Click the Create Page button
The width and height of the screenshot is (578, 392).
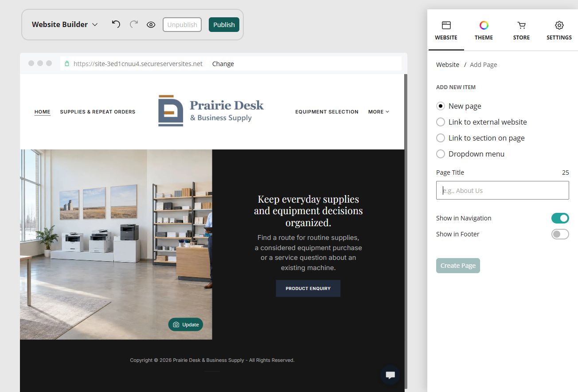(458, 266)
